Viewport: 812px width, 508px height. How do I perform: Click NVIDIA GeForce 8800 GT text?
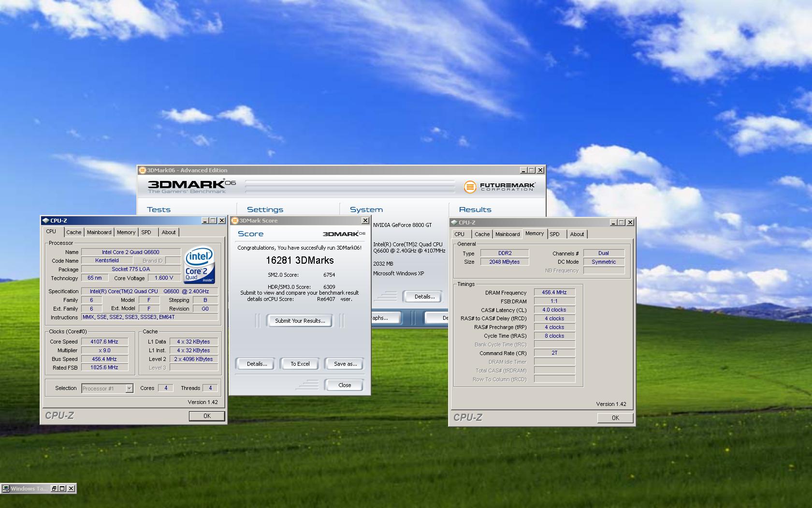click(x=402, y=225)
